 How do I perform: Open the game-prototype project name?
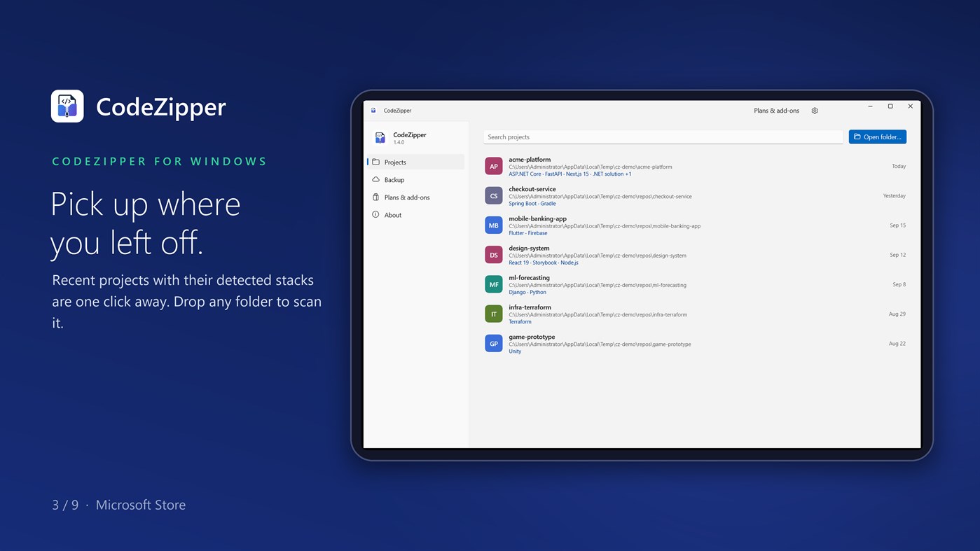click(x=532, y=337)
